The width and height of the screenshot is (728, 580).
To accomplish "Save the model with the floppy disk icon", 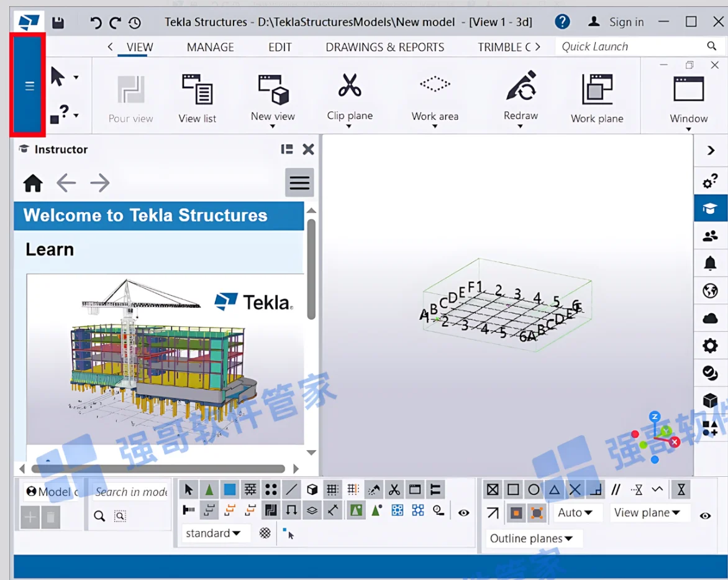I will pos(58,23).
